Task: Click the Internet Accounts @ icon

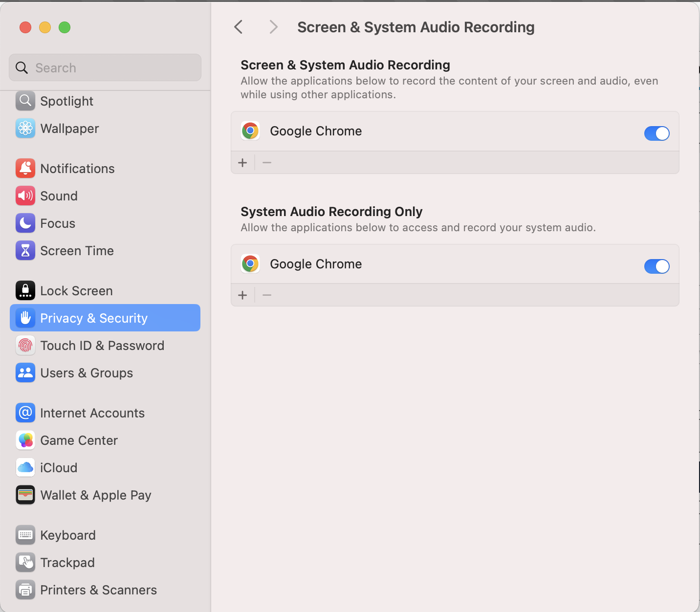Action: point(25,413)
